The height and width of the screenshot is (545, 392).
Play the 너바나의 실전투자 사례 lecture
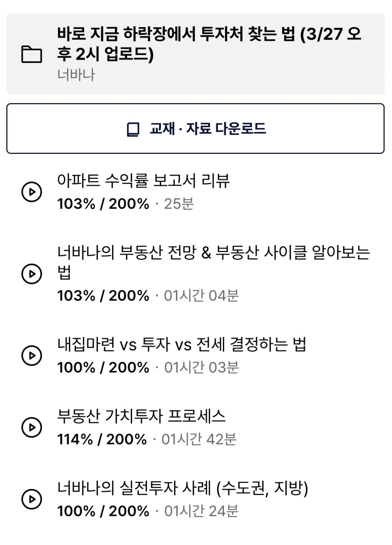pyautogui.click(x=32, y=499)
